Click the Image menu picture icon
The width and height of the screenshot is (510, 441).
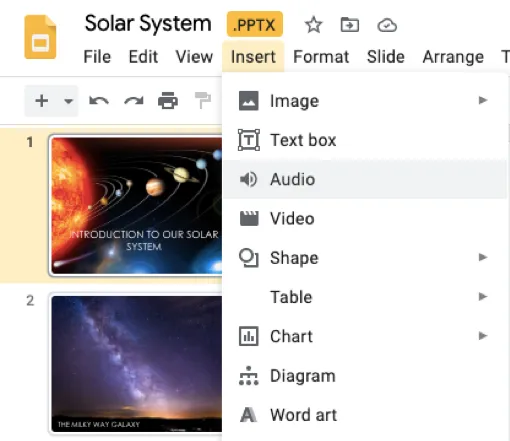click(x=249, y=101)
